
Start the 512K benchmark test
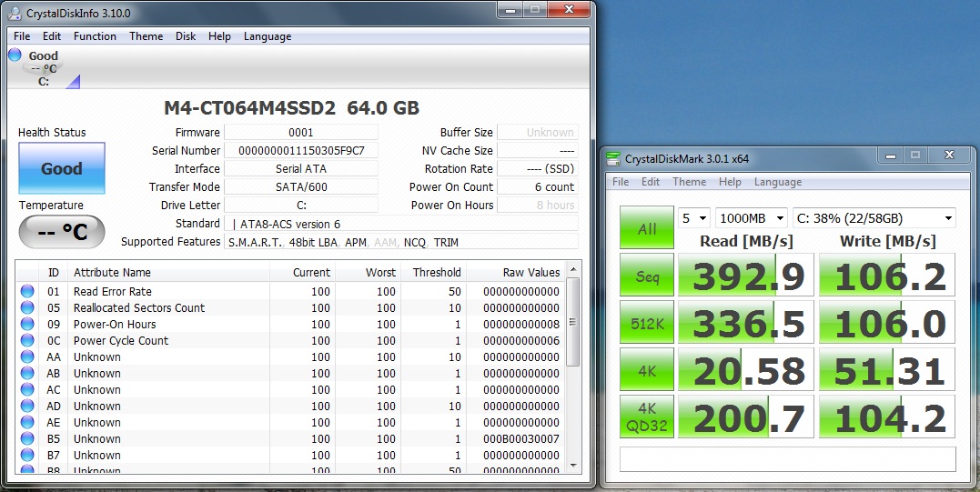[647, 322]
